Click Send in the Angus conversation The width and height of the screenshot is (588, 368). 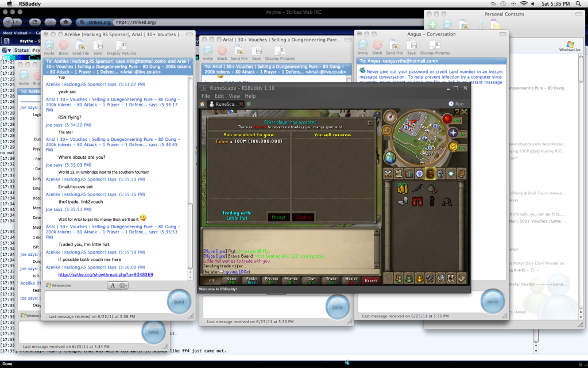click(x=492, y=301)
